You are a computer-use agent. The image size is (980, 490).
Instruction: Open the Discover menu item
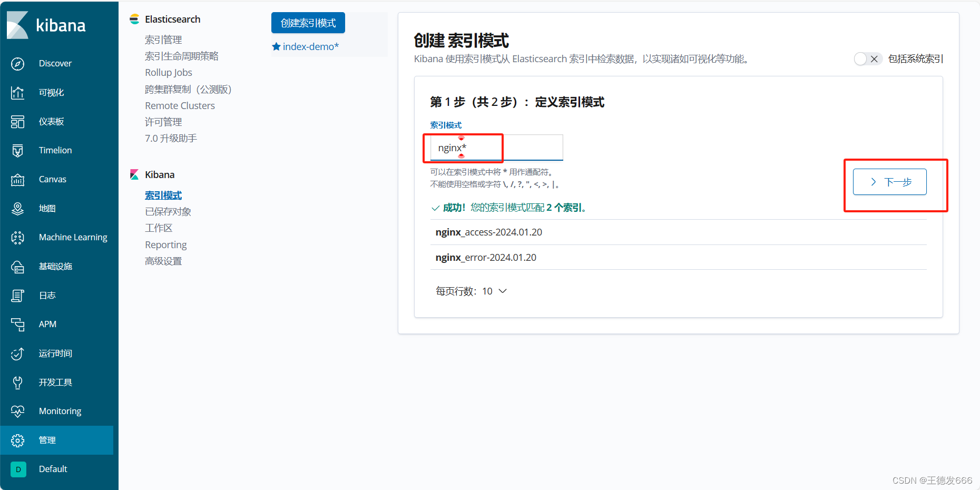click(x=55, y=63)
